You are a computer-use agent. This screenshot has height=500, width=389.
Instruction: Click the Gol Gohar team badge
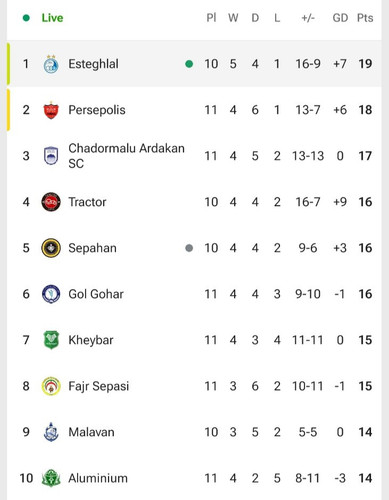[51, 294]
